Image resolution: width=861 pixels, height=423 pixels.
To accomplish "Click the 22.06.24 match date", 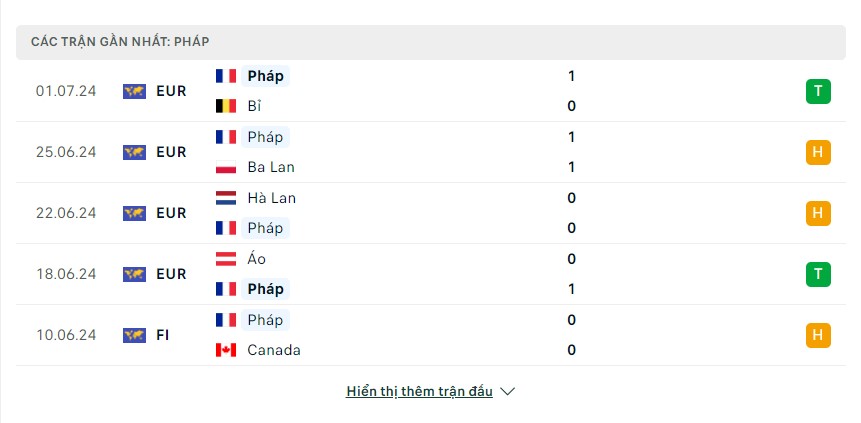I will coord(66,213).
